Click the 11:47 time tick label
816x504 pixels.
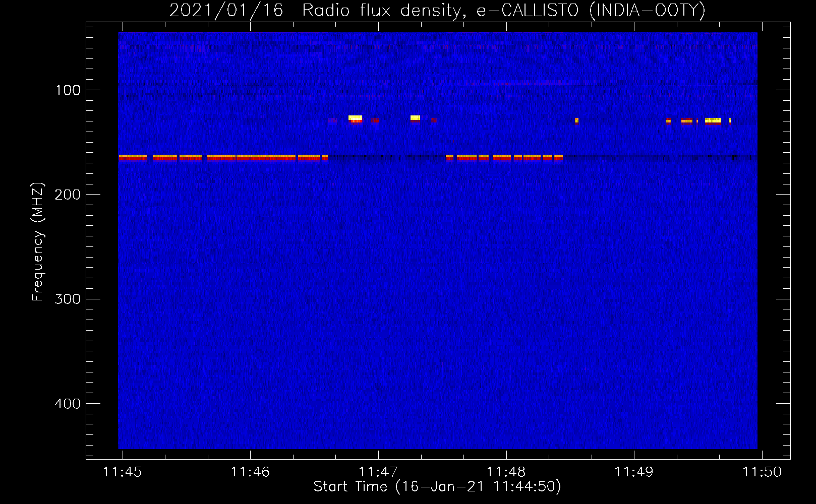tap(378, 472)
